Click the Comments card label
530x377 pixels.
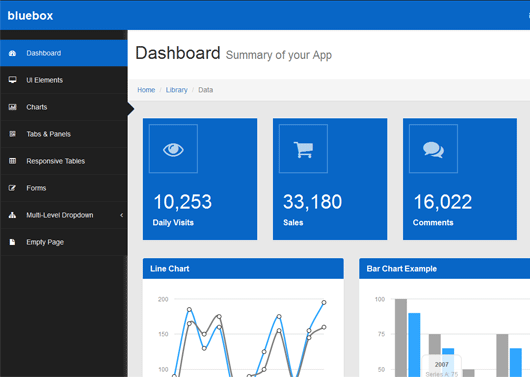click(433, 222)
